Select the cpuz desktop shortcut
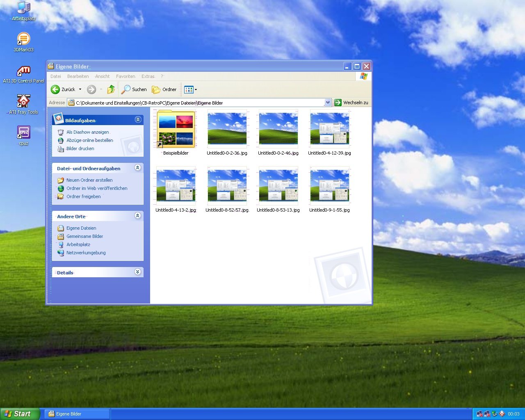This screenshot has width=525, height=420. coord(23,136)
